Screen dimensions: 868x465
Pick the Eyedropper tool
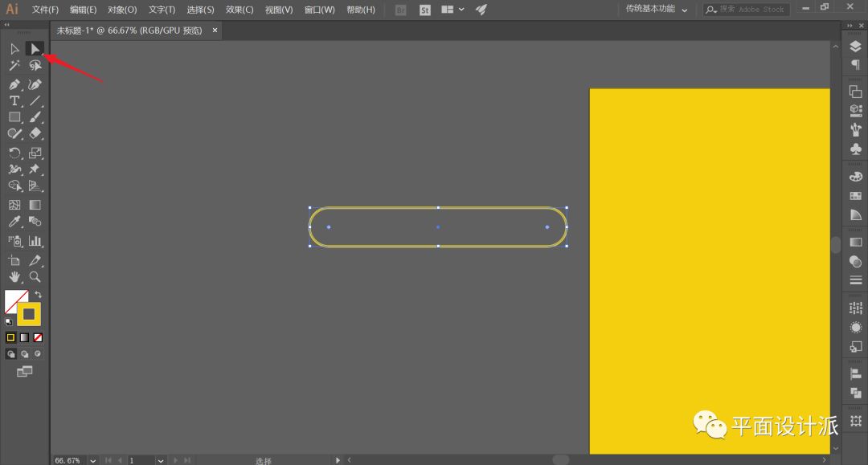pyautogui.click(x=14, y=222)
